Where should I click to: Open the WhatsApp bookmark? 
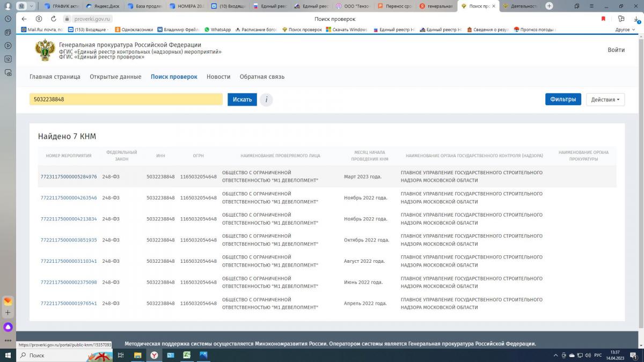(217, 29)
